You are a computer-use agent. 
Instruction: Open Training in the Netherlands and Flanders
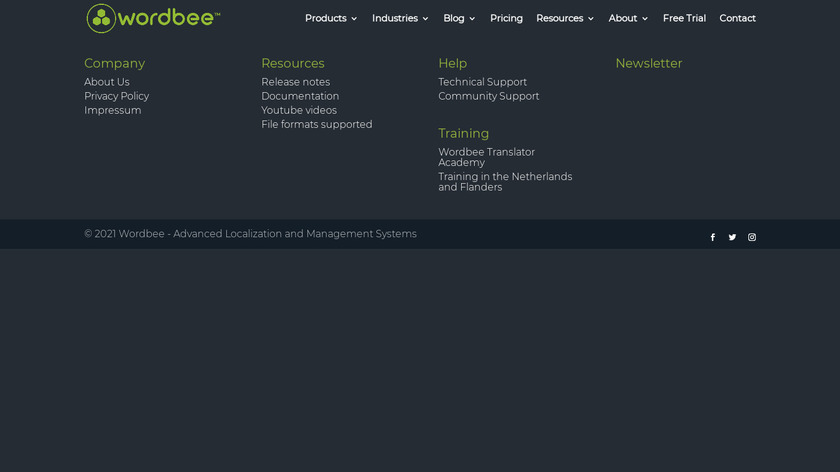pyautogui.click(x=505, y=182)
